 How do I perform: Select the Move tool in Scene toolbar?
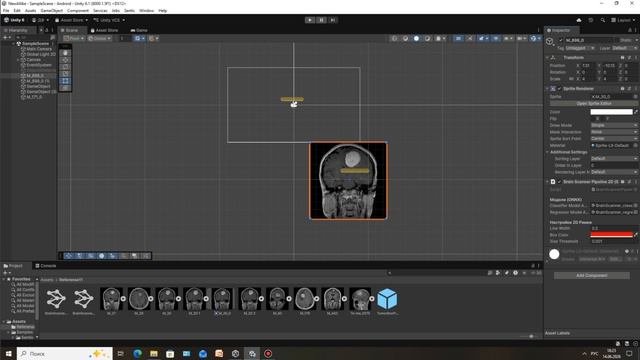(x=65, y=60)
